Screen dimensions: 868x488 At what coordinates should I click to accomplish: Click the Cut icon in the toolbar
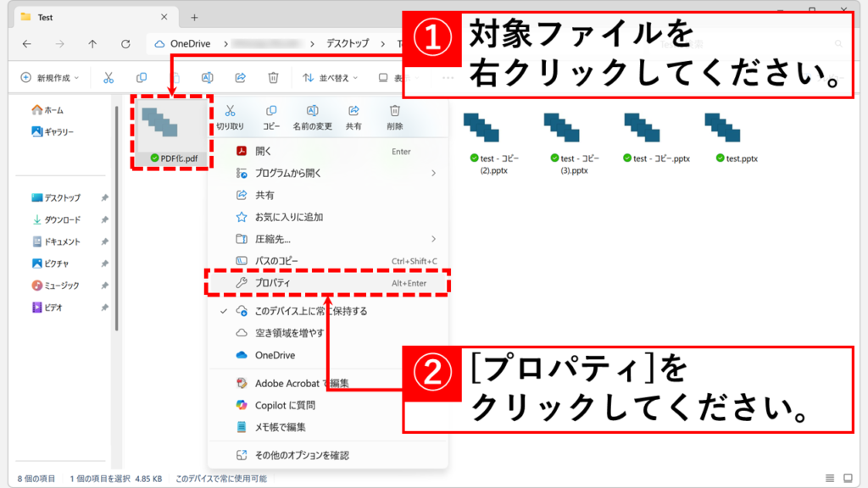coord(108,78)
